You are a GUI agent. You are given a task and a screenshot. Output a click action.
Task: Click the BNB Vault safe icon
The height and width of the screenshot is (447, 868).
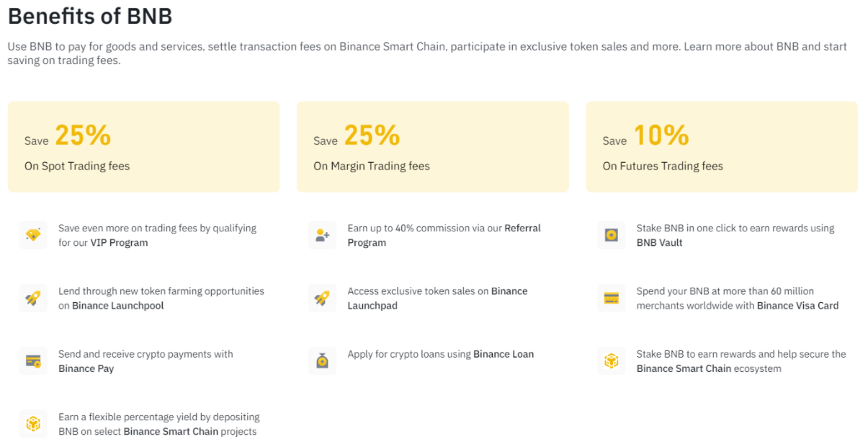pos(611,235)
